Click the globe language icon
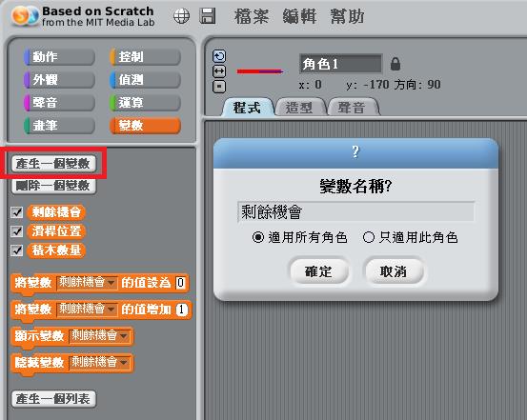The width and height of the screenshot is (527, 420). pyautogui.click(x=181, y=16)
